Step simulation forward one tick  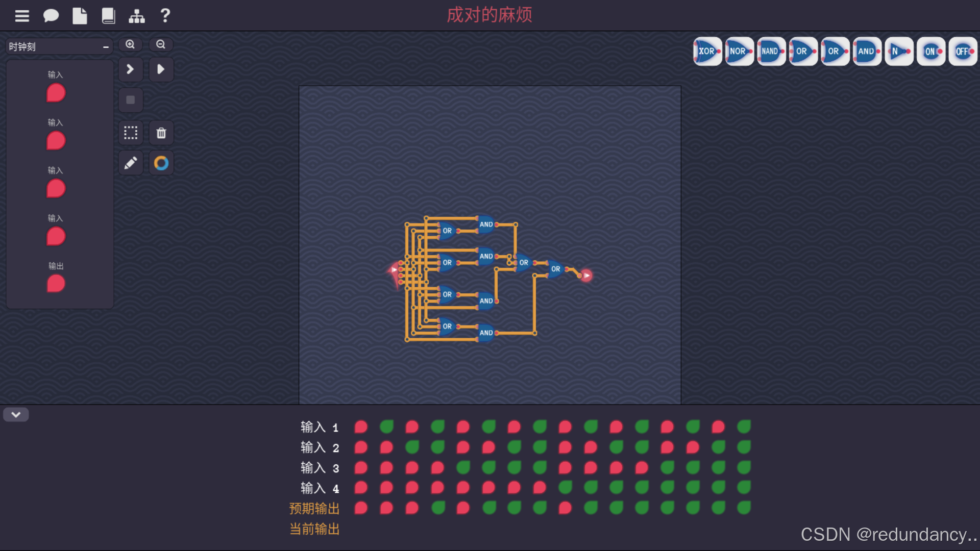coord(131,69)
